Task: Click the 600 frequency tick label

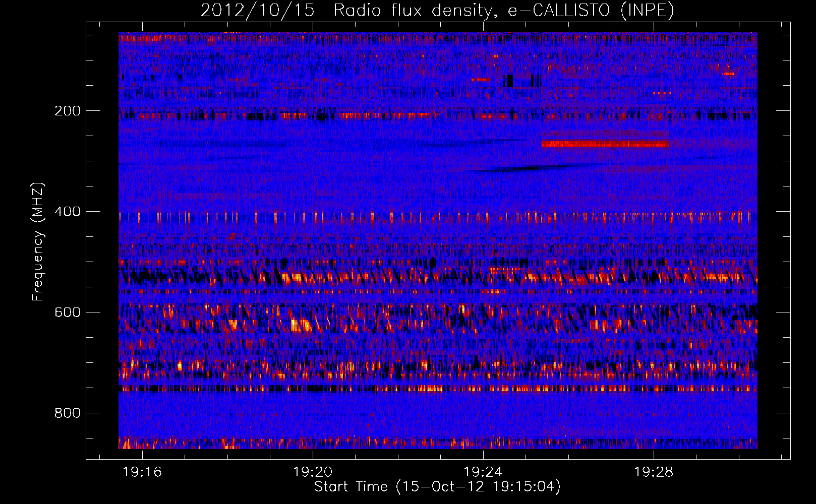Action: click(68, 312)
